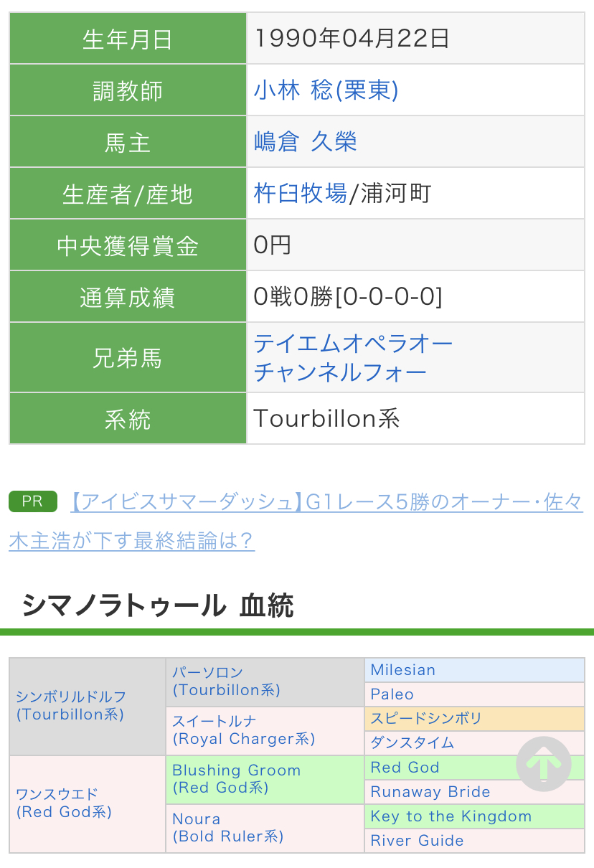Open Key to the Kingdom entry

(451, 816)
